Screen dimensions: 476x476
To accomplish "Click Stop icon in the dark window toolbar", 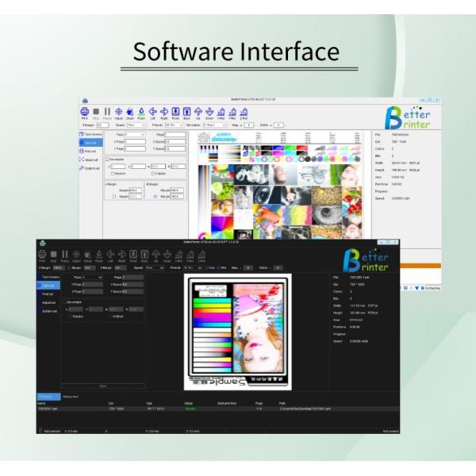I will point(54,255).
